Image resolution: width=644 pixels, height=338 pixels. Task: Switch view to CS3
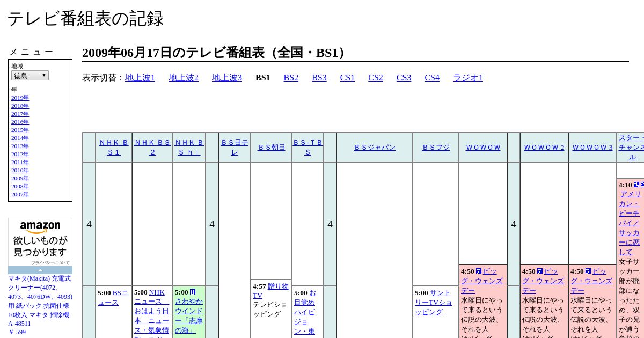coord(404,78)
